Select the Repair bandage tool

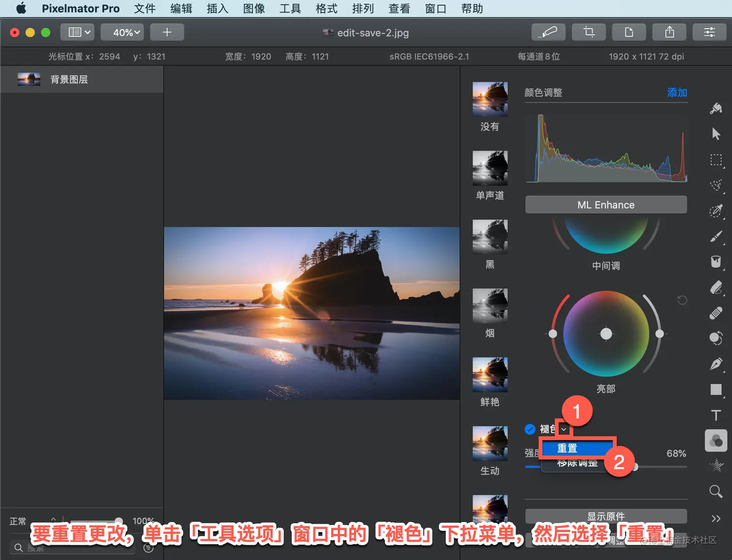click(716, 313)
